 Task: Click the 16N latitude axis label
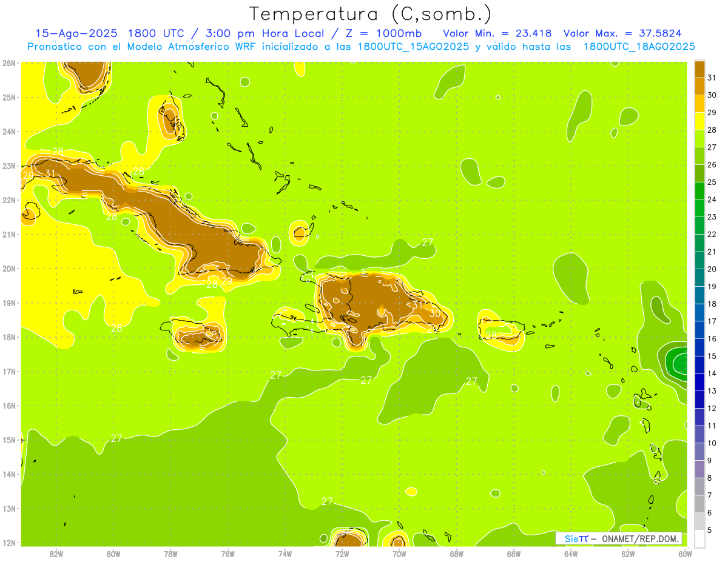[9, 406]
